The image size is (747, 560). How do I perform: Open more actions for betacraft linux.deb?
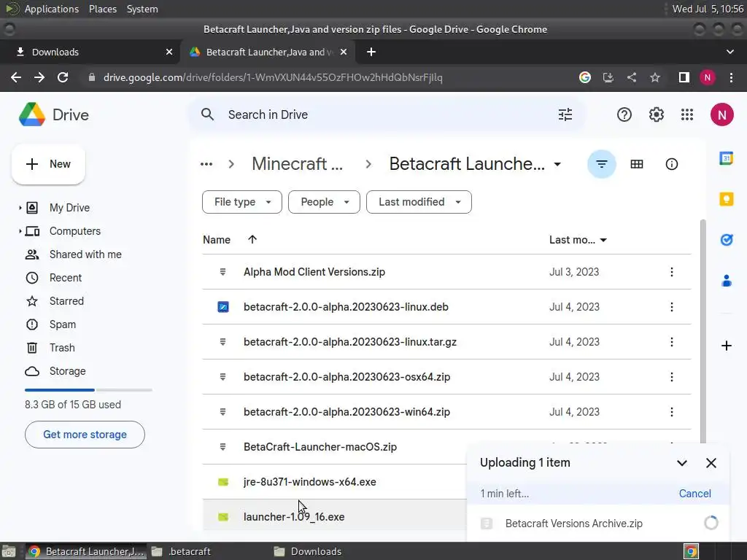coord(672,307)
